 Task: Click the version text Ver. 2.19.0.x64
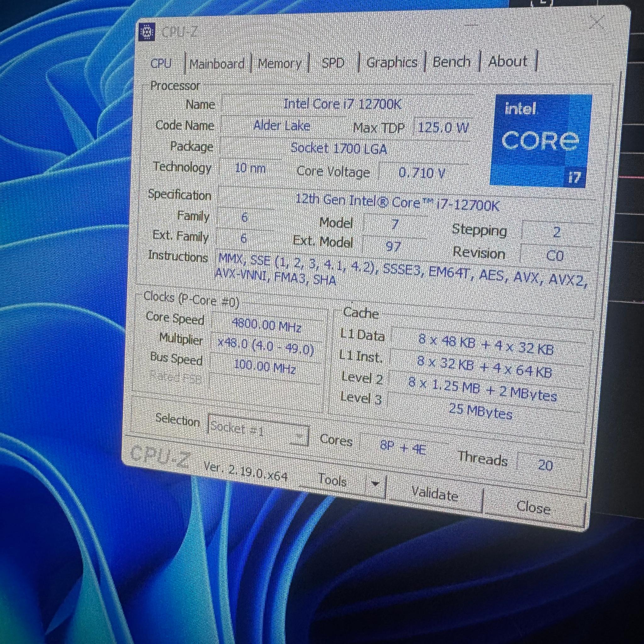tap(245, 471)
